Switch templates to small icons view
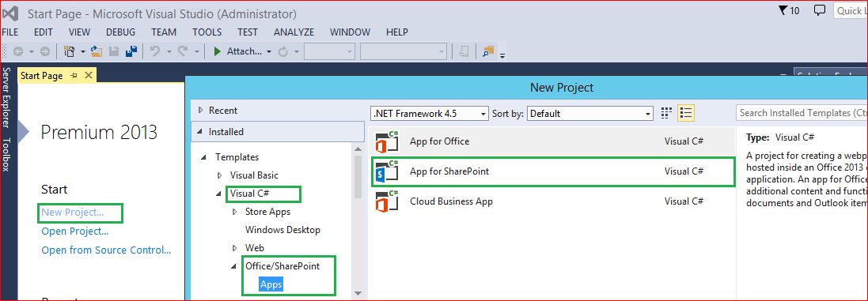 [666, 113]
